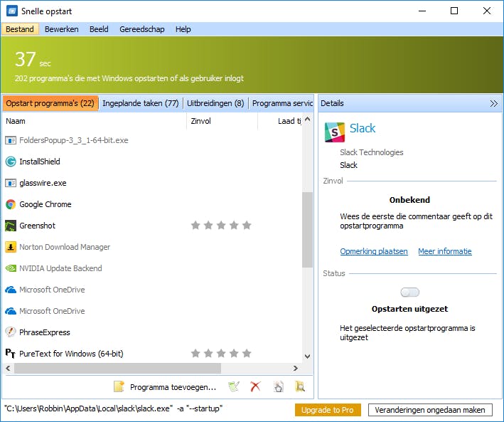This screenshot has height=422, width=504.
Task: Select the Norton Download Manager row text
Action: coord(65,247)
